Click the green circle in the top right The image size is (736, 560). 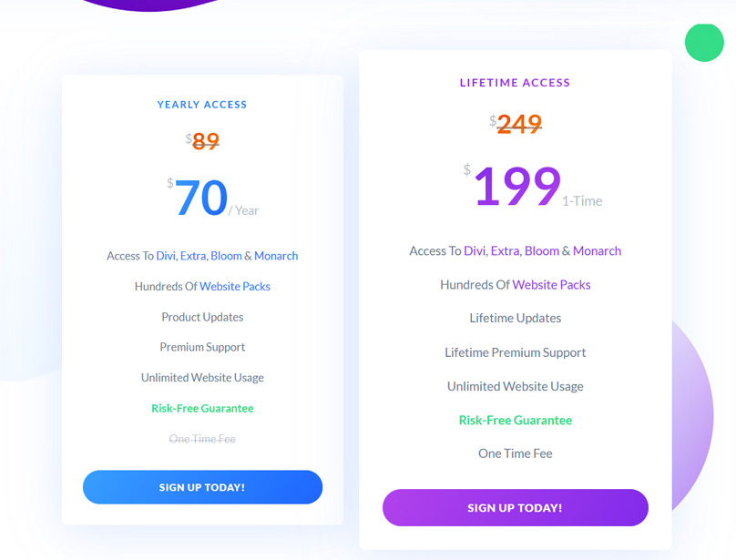tap(704, 43)
